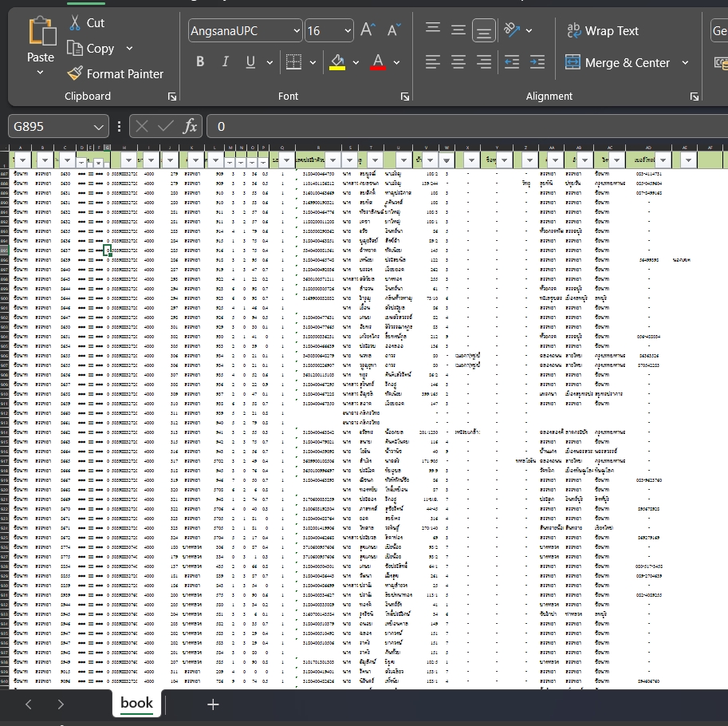Expand the Copy options arrow
Image resolution: width=728 pixels, height=726 pixels.
129,49
